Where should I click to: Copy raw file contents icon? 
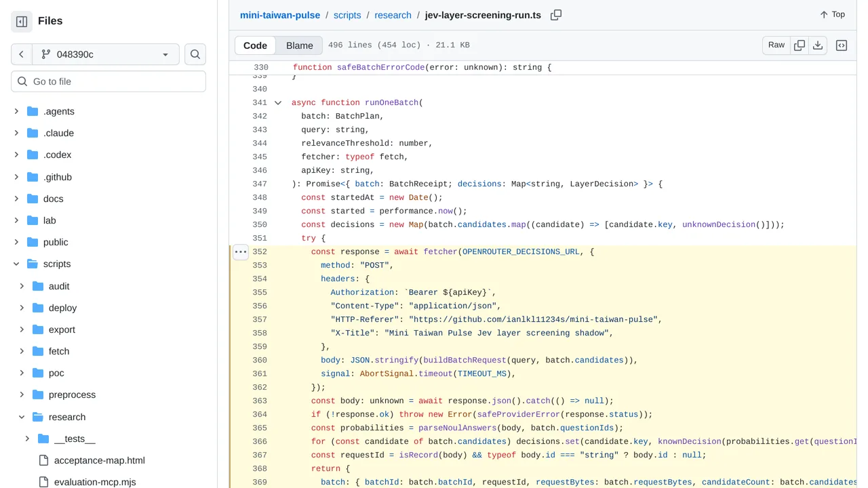point(800,45)
